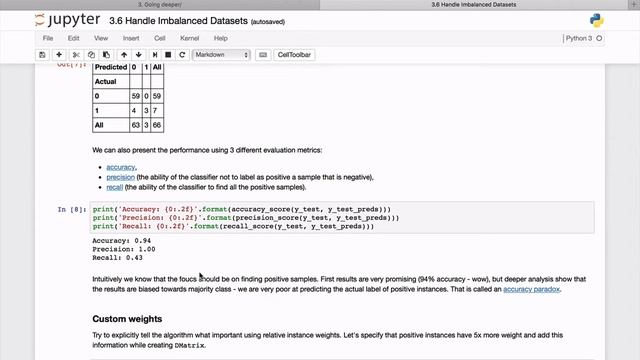Follow the precision link

[120, 177]
